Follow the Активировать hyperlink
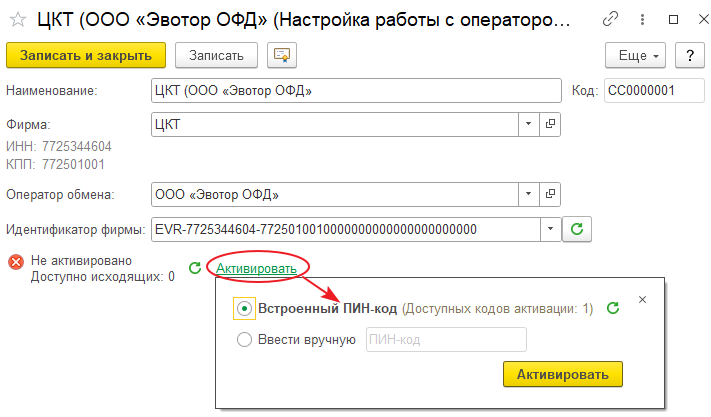This screenshot has height=417, width=711. tap(256, 268)
